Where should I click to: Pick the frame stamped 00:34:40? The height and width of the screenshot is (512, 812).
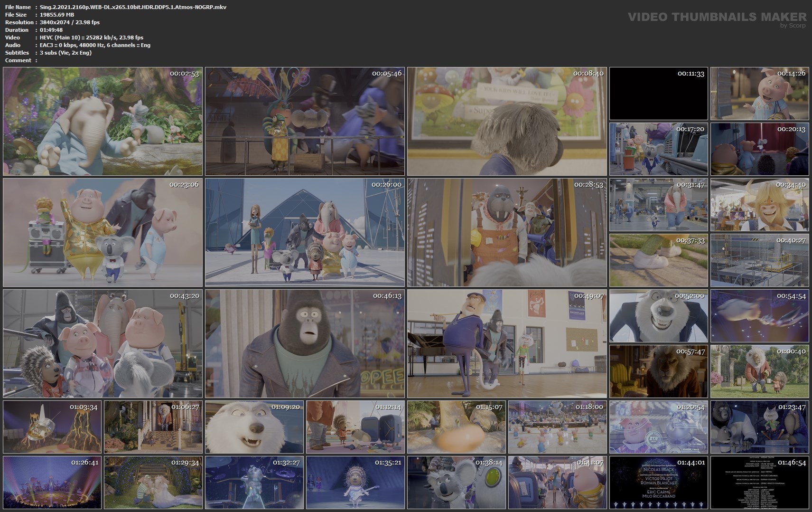click(x=760, y=205)
